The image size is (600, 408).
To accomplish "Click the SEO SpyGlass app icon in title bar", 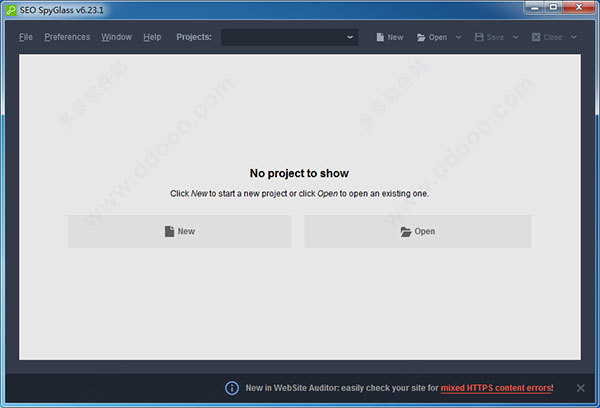I will pos(11,10).
